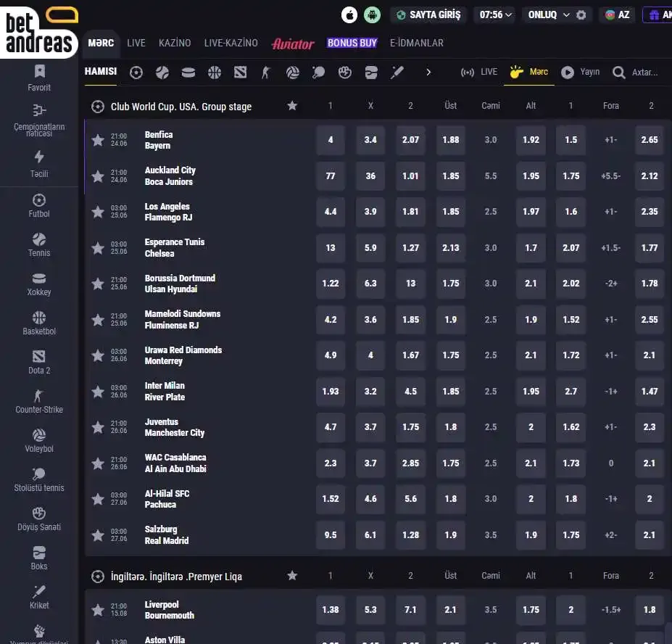The image size is (672, 644).
Task: Open Counter-Strike in the left sidebar
Action: (x=39, y=401)
